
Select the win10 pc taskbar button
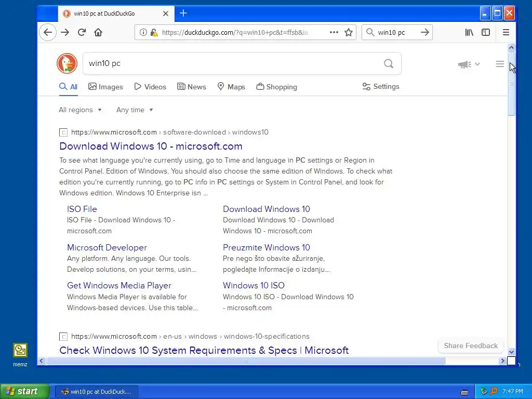click(x=96, y=392)
